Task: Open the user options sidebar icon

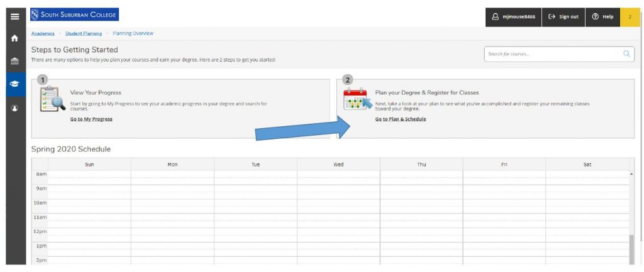Action: pos(15,107)
